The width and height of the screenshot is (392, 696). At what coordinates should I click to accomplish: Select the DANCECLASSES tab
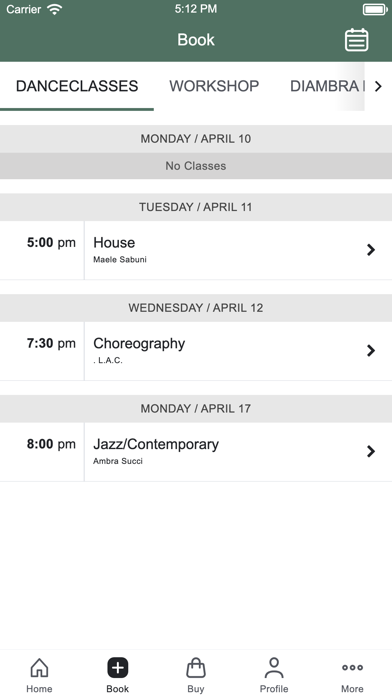click(77, 86)
